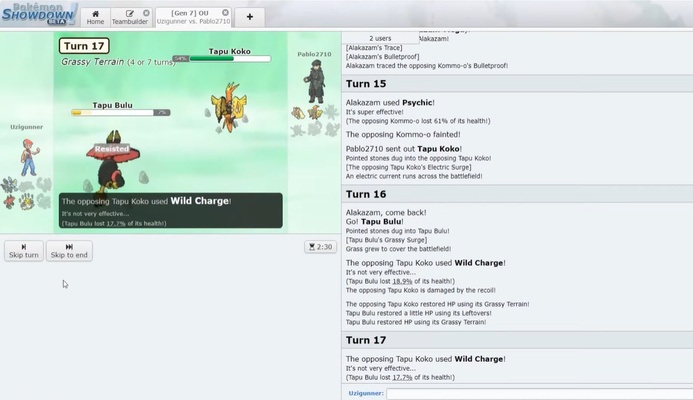The width and height of the screenshot is (693, 400).
Task: Click the Home house icon
Action: (x=95, y=14)
